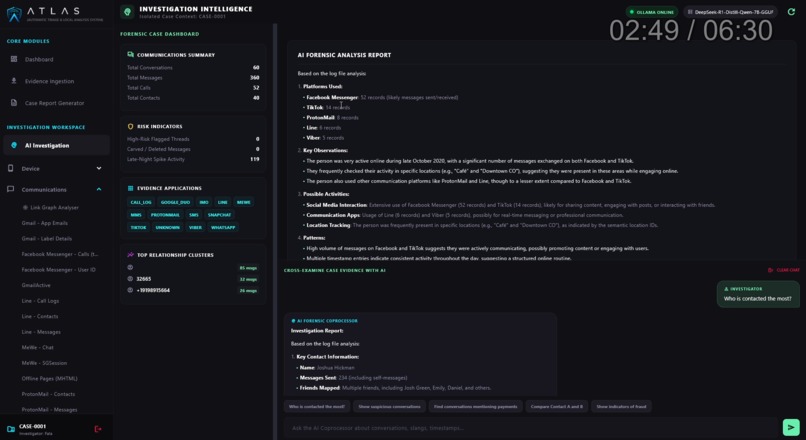Image resolution: width=806 pixels, height=440 pixels.
Task: Select the TIKTOK evidence tag
Action: pos(138,227)
